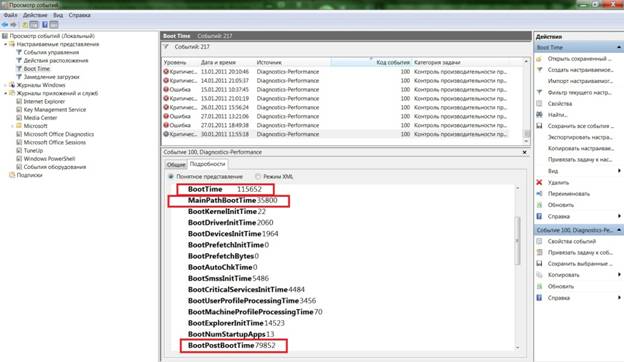The width and height of the screenshot is (624, 362).
Task: Click the filter funnel icon above events list
Action: click(166, 47)
